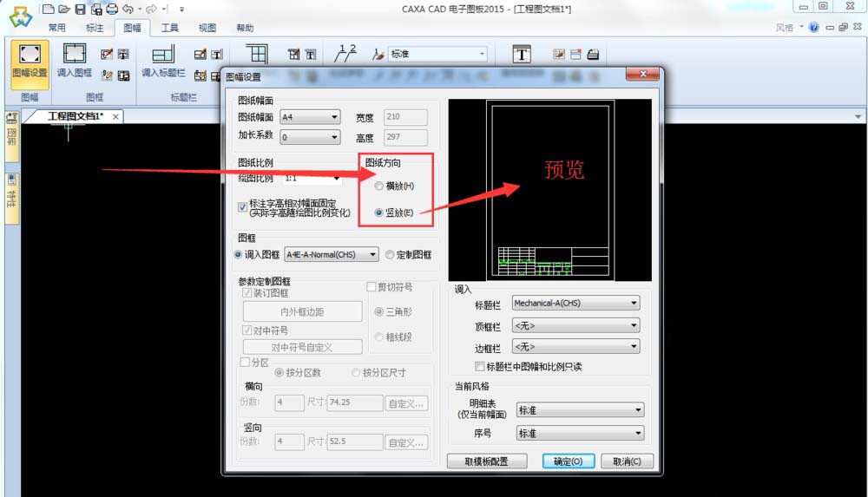Click the style brush icon beside 标准
This screenshot has height=497, width=868.
378,55
